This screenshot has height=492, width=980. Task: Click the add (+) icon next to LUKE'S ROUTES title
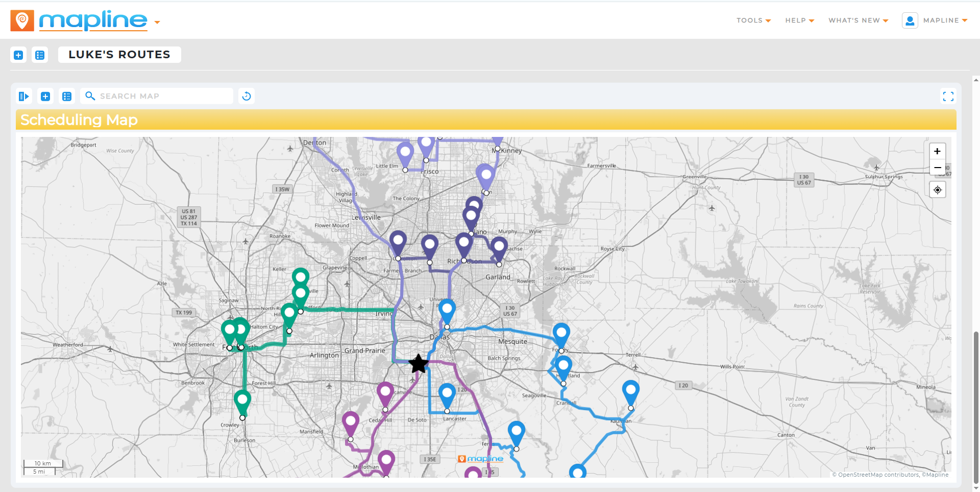coord(18,55)
